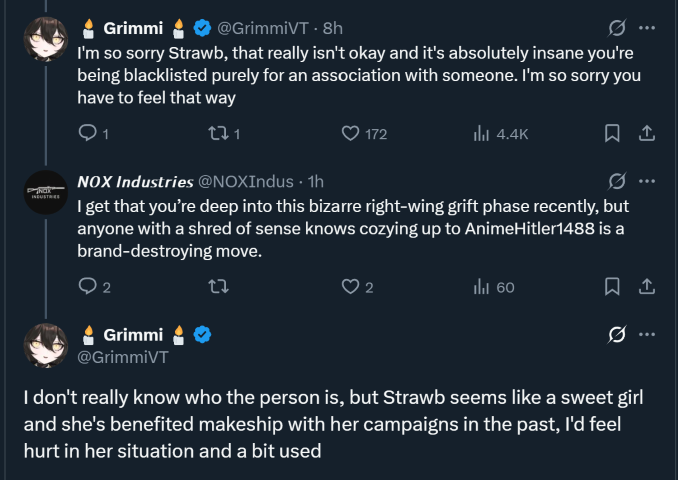
Task: View the NOX Industries tweet's 60 views
Action: [x=480, y=287]
